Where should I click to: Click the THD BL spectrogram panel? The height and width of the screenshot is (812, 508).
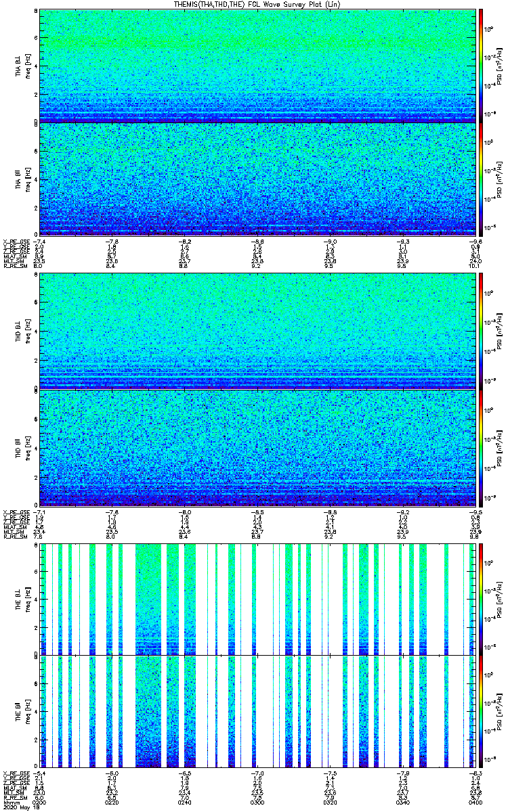(257, 332)
